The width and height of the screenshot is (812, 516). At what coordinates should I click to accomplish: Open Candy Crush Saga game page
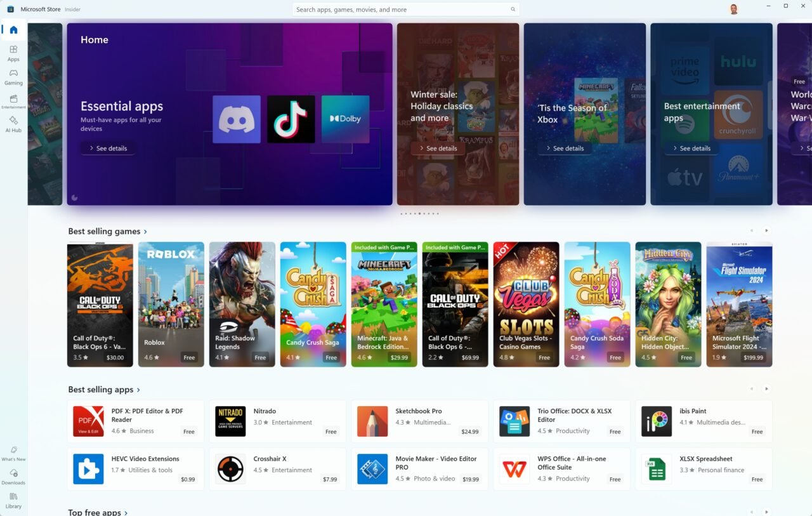pyautogui.click(x=313, y=305)
